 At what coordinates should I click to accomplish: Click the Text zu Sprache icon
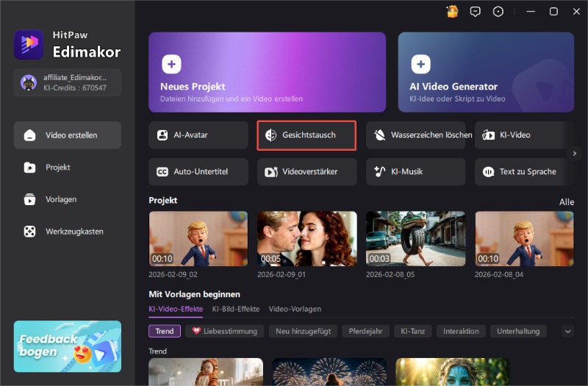point(488,171)
